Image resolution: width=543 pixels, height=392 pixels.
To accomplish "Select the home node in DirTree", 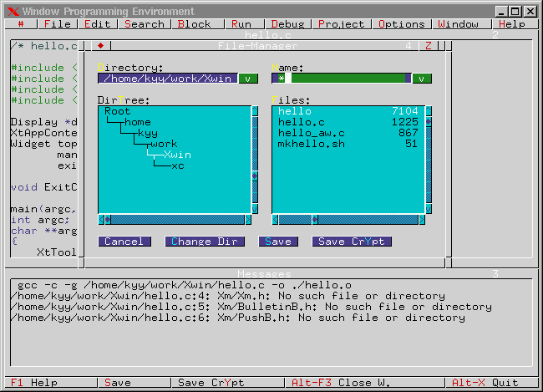I will [137, 122].
